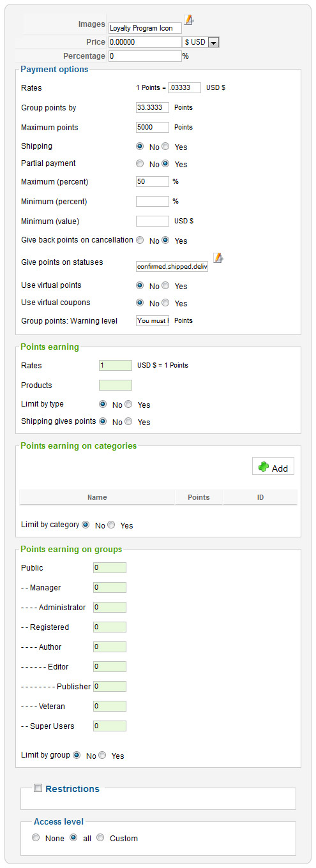Click the Points earning Products field
316x868 pixels.
(116, 385)
